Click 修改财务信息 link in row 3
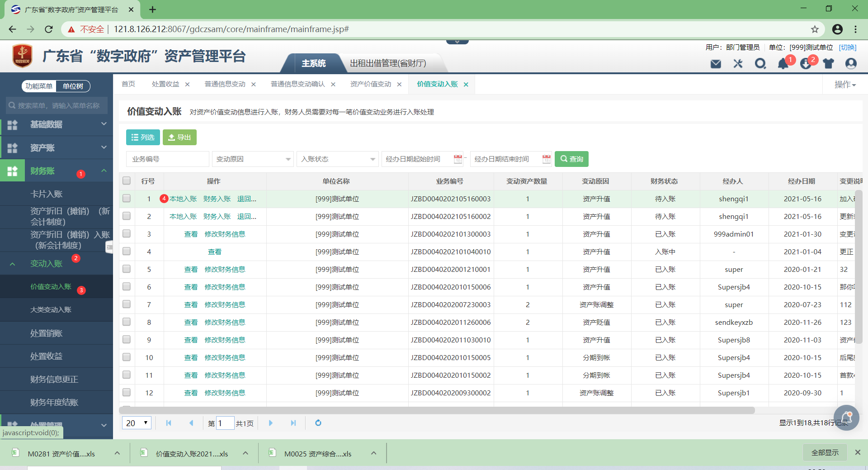This screenshot has height=470, width=868. [225, 234]
